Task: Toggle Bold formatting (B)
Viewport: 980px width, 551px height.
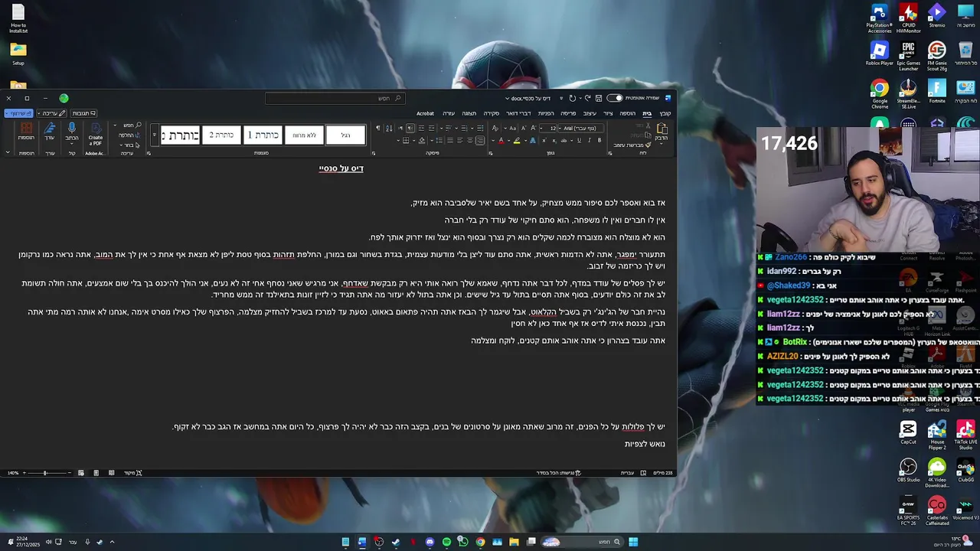Action: tap(599, 141)
